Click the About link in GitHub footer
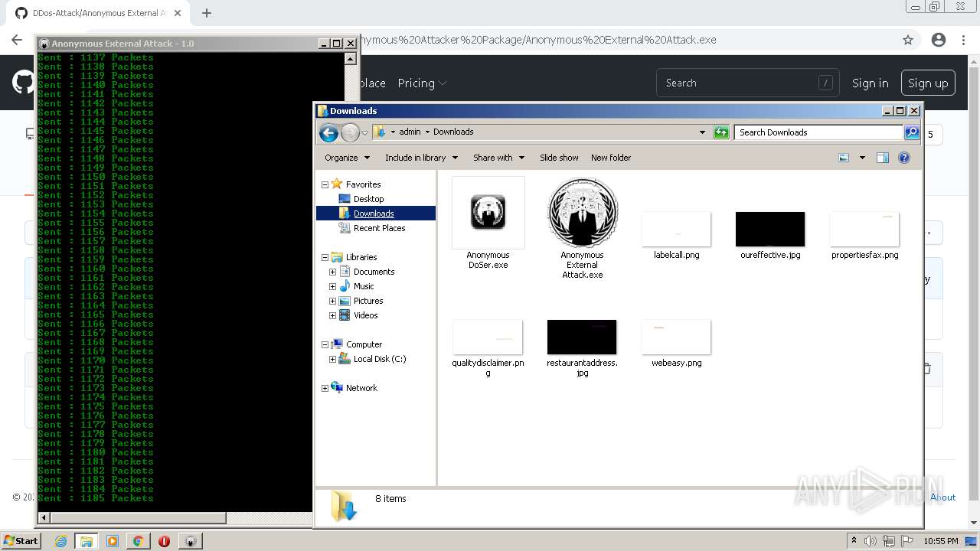 pyautogui.click(x=942, y=497)
